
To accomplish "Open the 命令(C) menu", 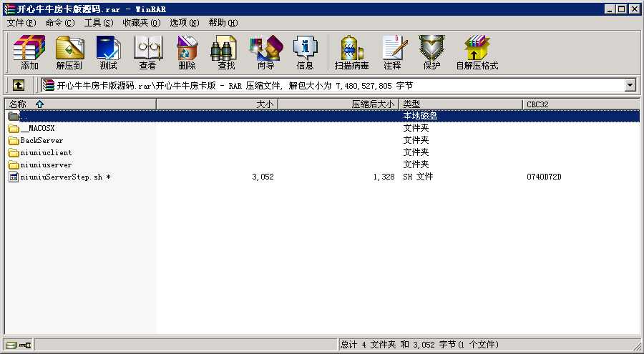I will tap(60, 23).
